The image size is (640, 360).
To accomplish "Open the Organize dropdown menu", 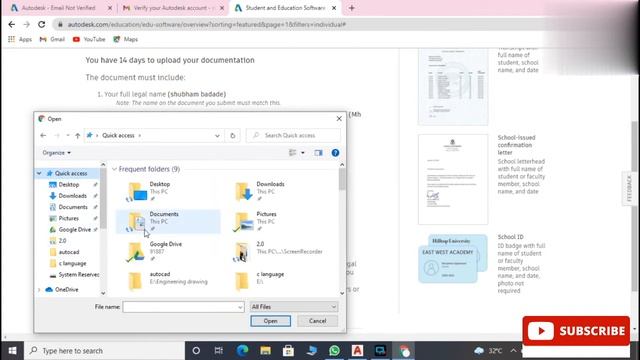I will point(56,153).
